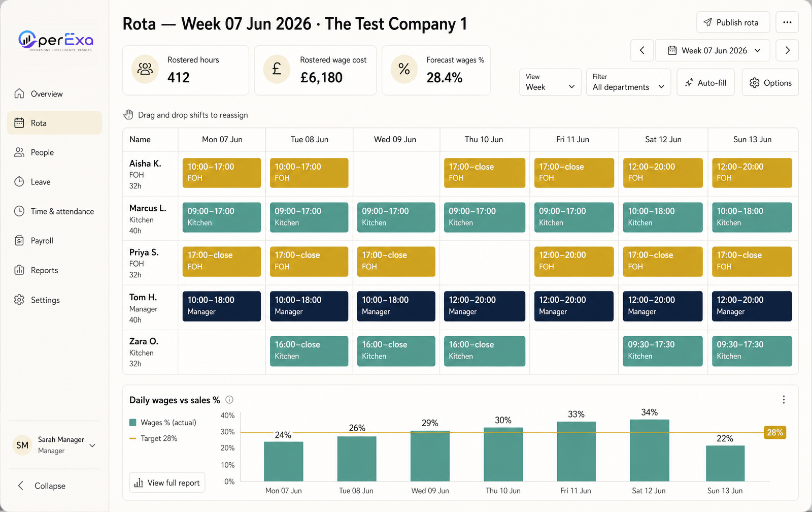Go to next week arrow
The image size is (812, 512).
(x=788, y=50)
